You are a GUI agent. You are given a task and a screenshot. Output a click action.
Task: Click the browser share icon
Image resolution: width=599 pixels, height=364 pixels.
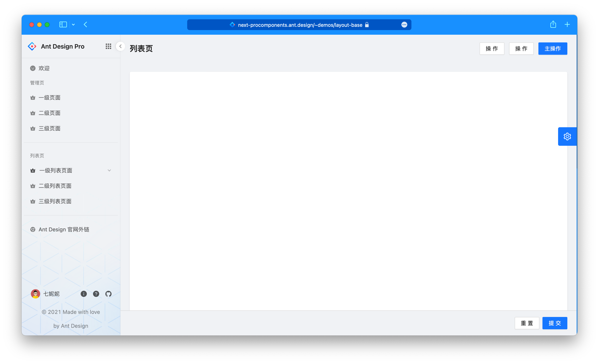tap(553, 24)
